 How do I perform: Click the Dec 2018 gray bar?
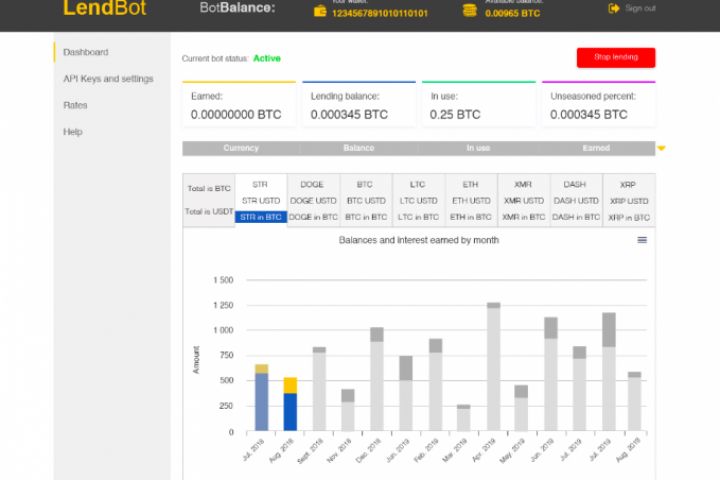point(377,379)
